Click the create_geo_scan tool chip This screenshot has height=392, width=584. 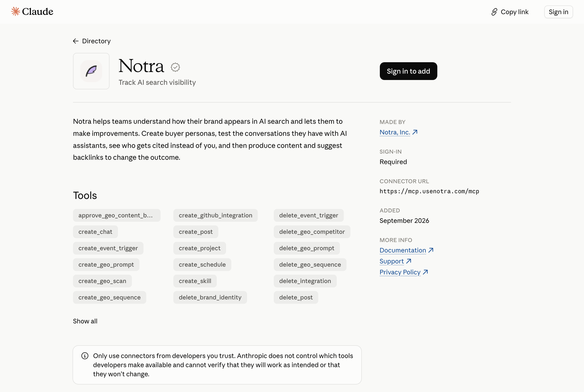coord(102,281)
